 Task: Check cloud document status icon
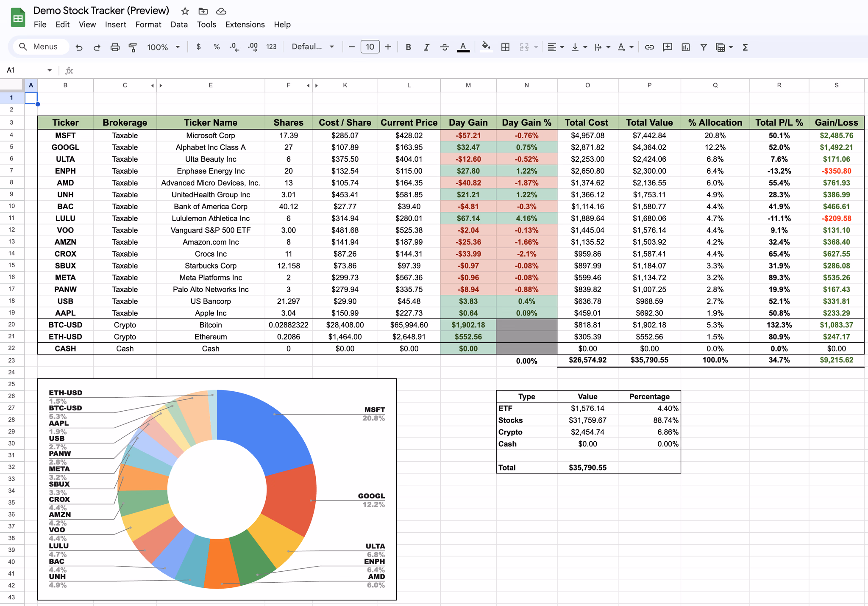coord(221,11)
